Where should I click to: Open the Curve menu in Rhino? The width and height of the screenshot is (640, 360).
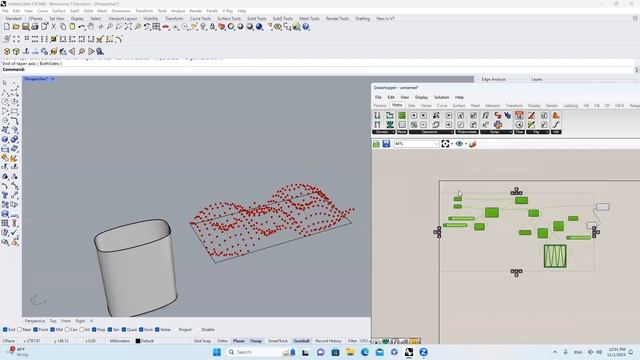pyautogui.click(x=42, y=11)
